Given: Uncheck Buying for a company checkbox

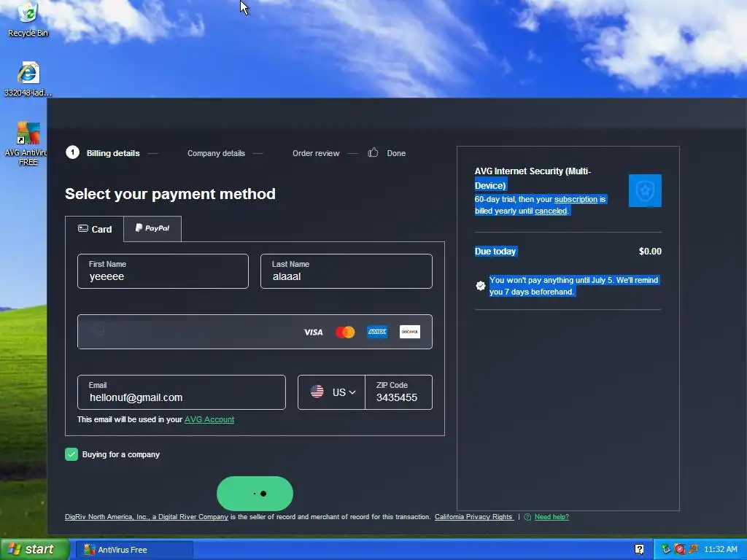Looking at the screenshot, I should tap(71, 454).
